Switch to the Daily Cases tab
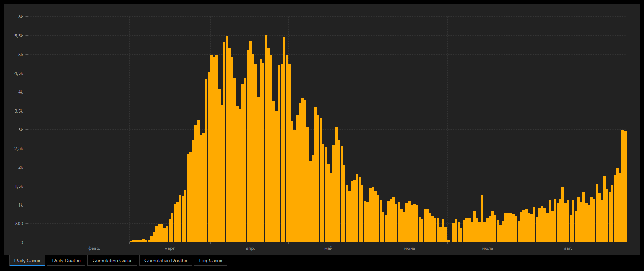Image resolution: width=644 pixels, height=271 pixels. tap(27, 261)
